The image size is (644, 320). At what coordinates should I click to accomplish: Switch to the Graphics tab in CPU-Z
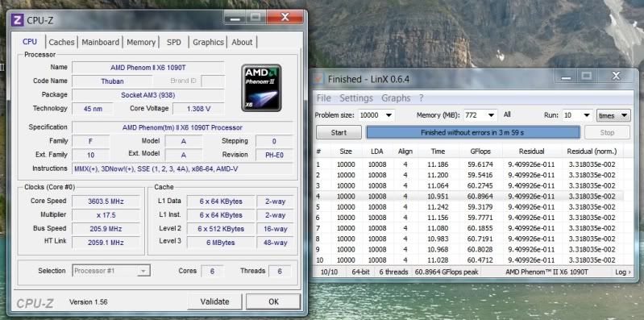pyautogui.click(x=208, y=42)
